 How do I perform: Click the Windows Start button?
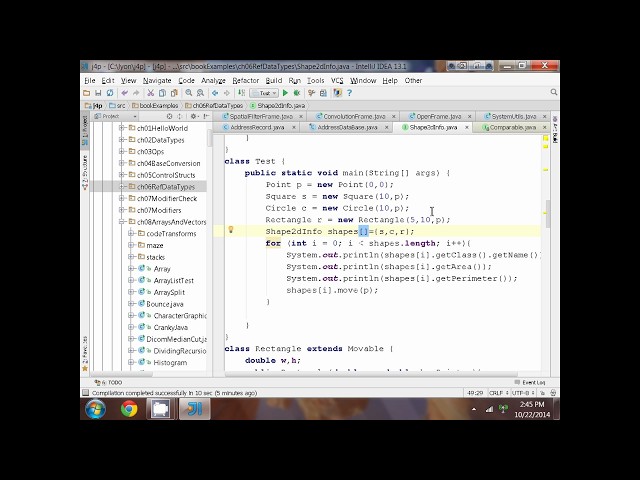(x=96, y=409)
